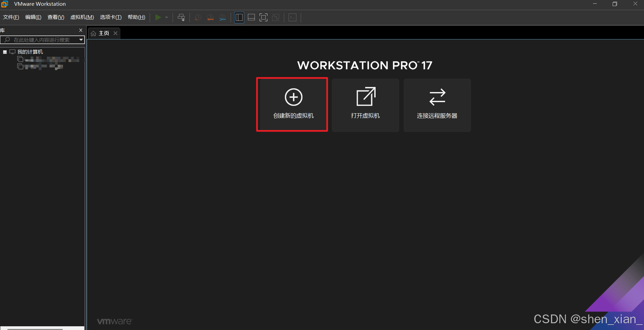Open the power options dropdown arrow
The image size is (644, 330).
point(167,18)
